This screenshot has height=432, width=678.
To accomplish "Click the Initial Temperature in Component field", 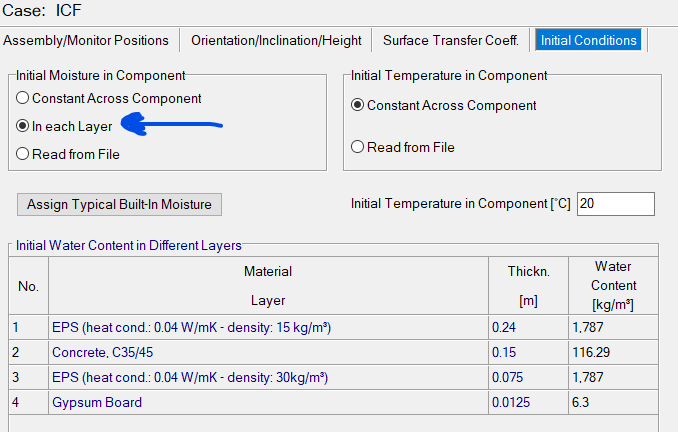I will click(615, 204).
